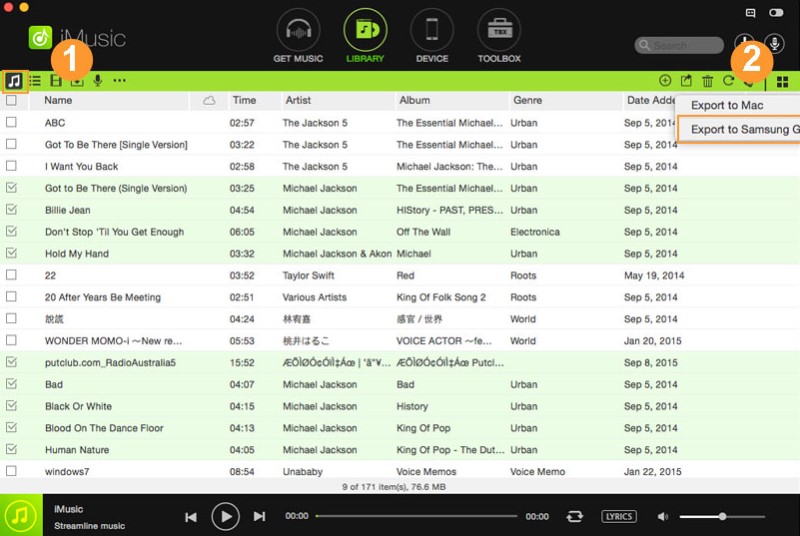This screenshot has height=536, width=800.
Task: Sort by Time column header
Action: (244, 100)
